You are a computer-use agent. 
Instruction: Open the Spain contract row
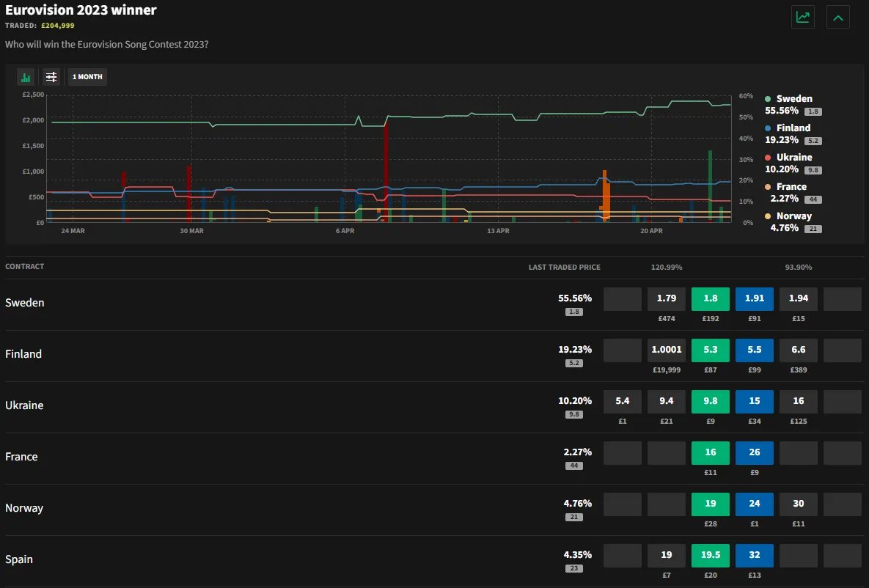tap(19, 559)
